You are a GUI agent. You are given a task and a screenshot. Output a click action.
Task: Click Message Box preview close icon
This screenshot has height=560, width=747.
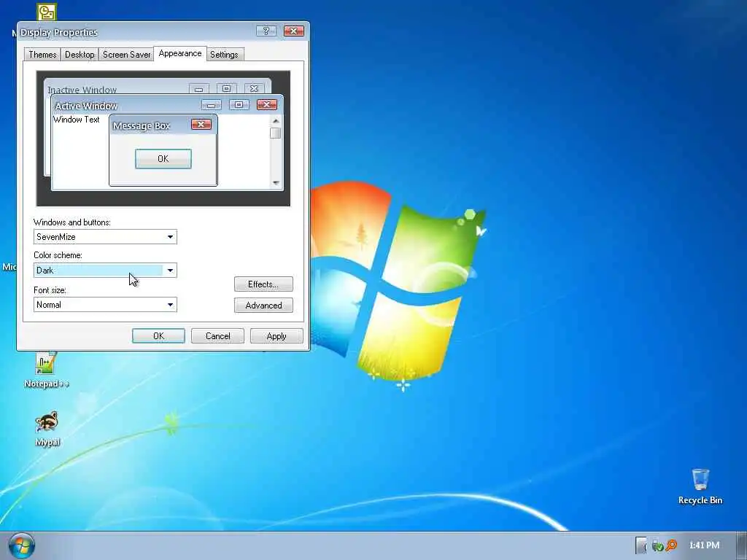[x=201, y=124]
